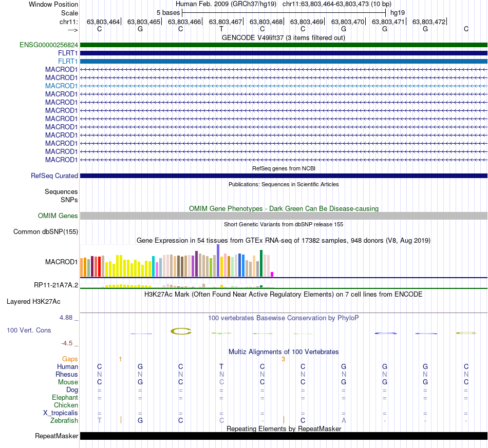
Task: Click cyan bar in MACROD1 expression chart
Action: [x=154, y=266]
